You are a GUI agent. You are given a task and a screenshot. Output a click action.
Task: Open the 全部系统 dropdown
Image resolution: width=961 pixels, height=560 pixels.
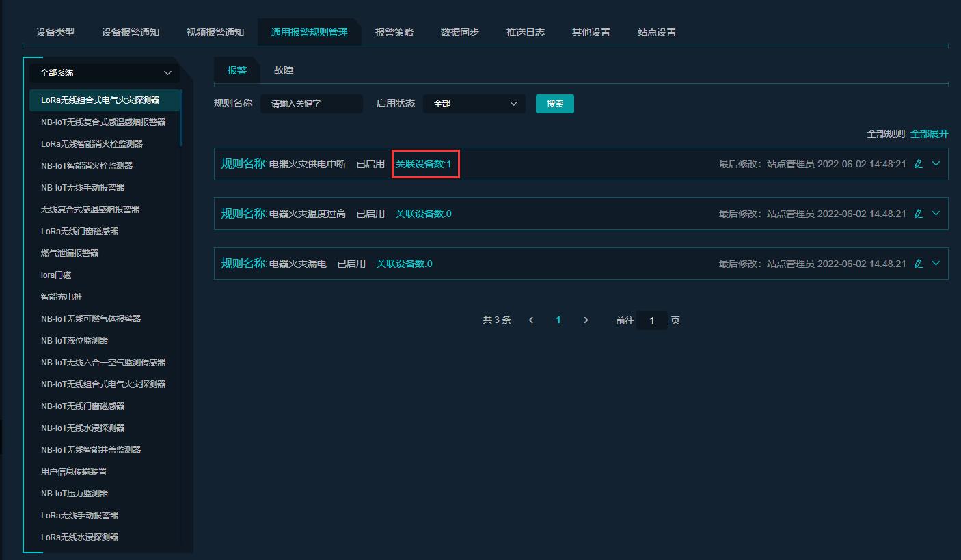tap(105, 73)
